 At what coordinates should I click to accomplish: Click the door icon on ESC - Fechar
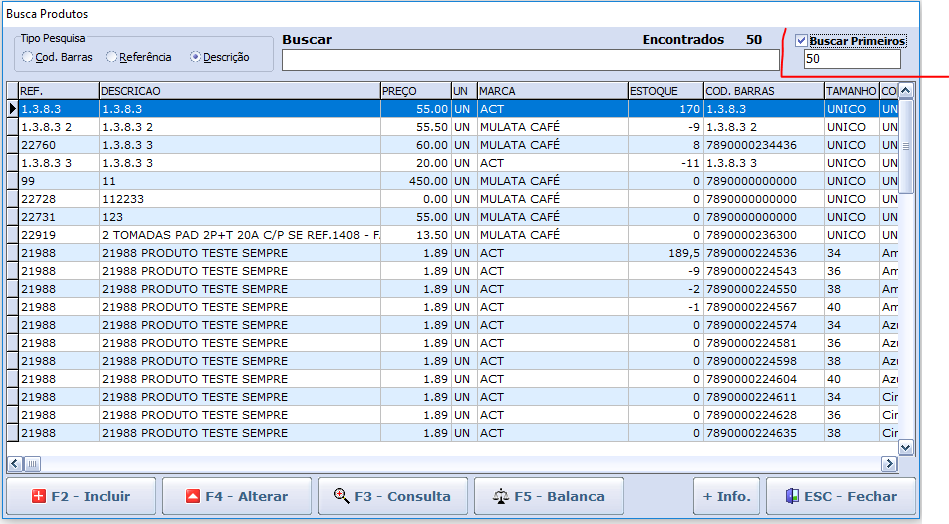(792, 496)
